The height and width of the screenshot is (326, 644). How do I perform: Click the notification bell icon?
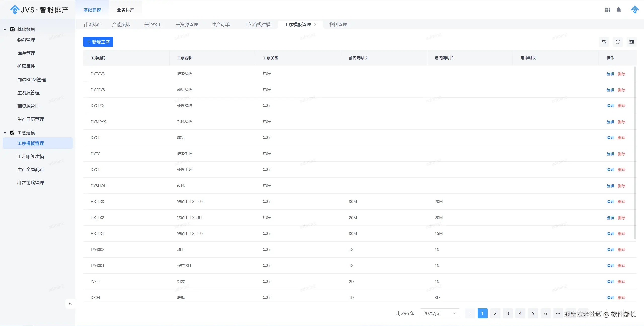click(619, 10)
